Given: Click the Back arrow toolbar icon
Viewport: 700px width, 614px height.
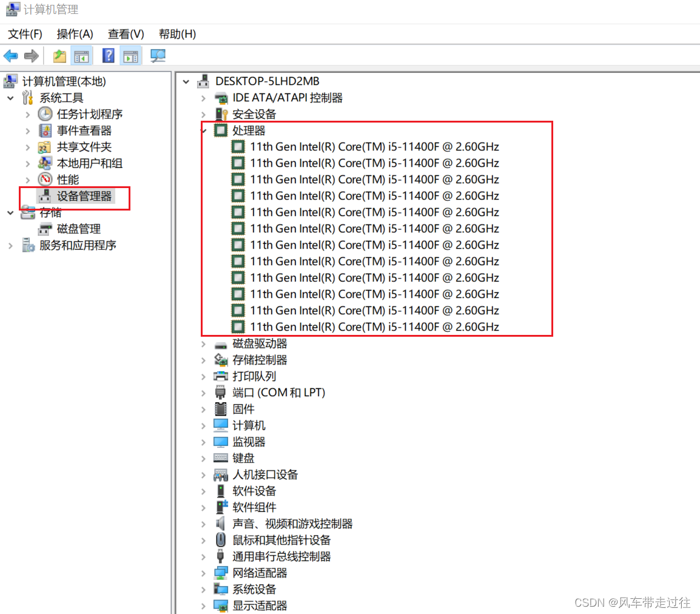Looking at the screenshot, I should click(11, 56).
